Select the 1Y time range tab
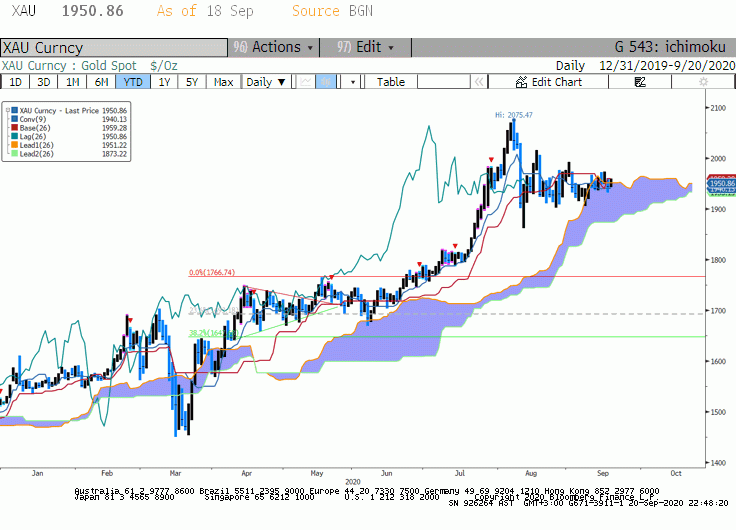This screenshot has height=530, width=736. (x=164, y=82)
